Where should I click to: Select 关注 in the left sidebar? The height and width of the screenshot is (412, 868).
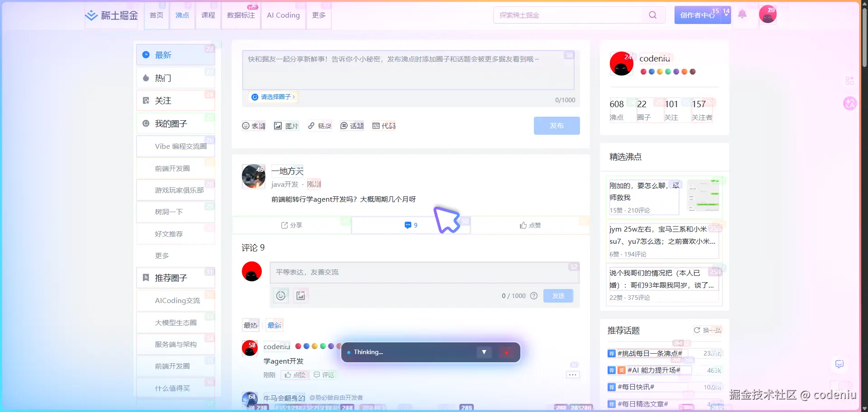coord(163,100)
